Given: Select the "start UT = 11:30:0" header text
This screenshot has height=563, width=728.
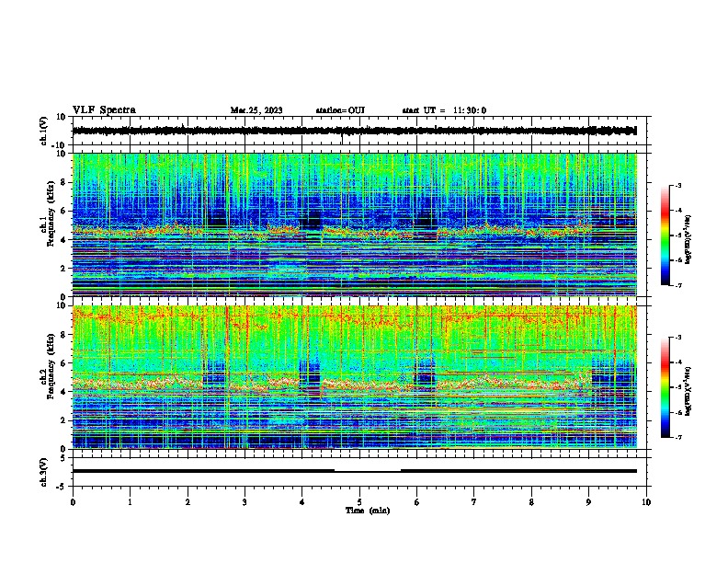Looking at the screenshot, I should tap(444, 110).
